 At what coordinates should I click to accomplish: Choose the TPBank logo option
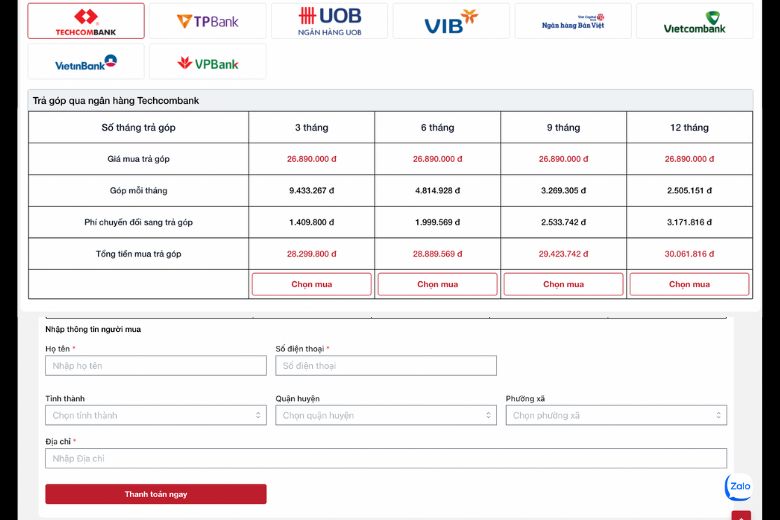(208, 21)
